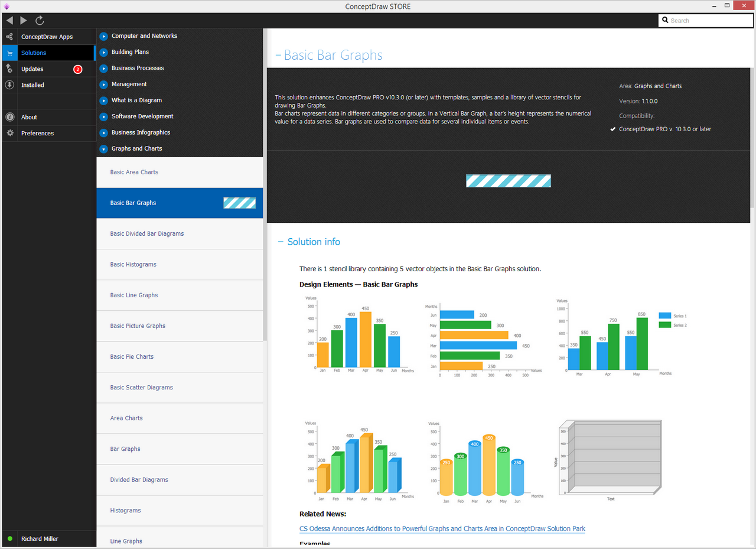Go forward using the right arrow
756x549 pixels.
click(24, 20)
